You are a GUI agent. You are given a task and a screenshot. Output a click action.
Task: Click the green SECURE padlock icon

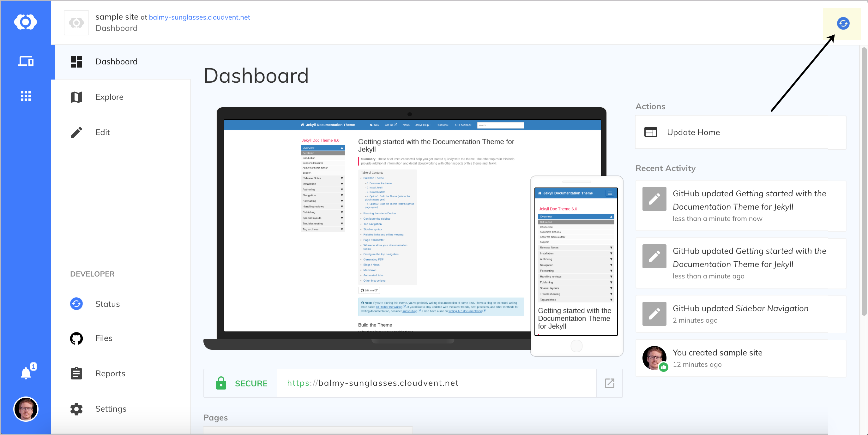[x=221, y=383]
